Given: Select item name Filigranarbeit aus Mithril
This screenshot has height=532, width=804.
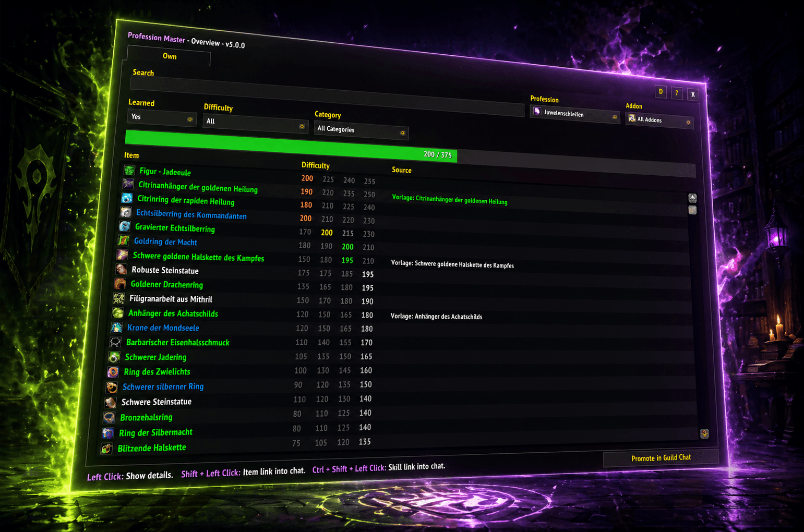Looking at the screenshot, I should 171,299.
